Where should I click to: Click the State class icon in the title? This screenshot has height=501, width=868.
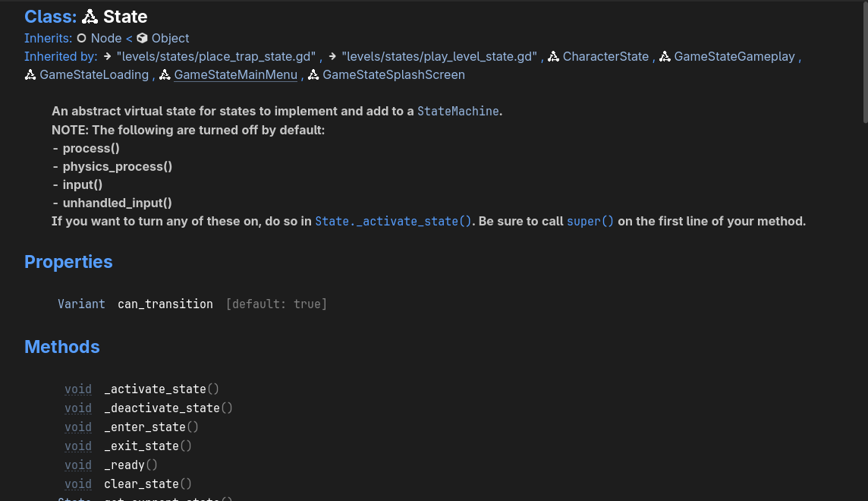(x=90, y=17)
